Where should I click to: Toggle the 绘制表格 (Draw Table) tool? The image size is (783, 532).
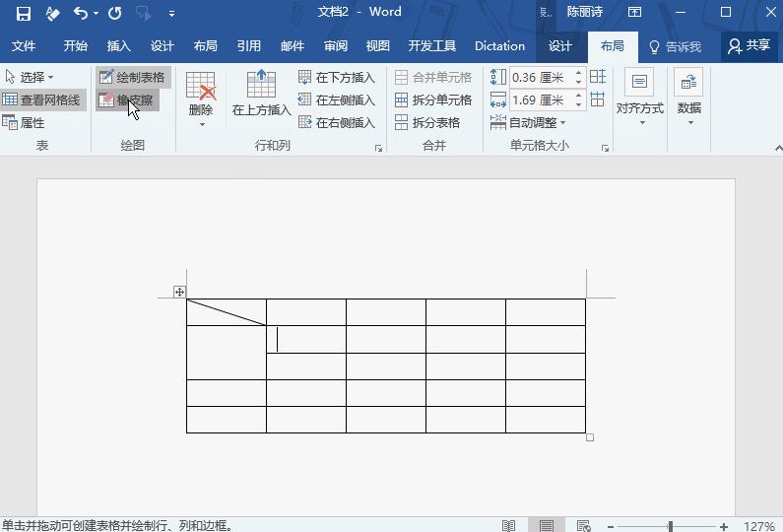133,78
